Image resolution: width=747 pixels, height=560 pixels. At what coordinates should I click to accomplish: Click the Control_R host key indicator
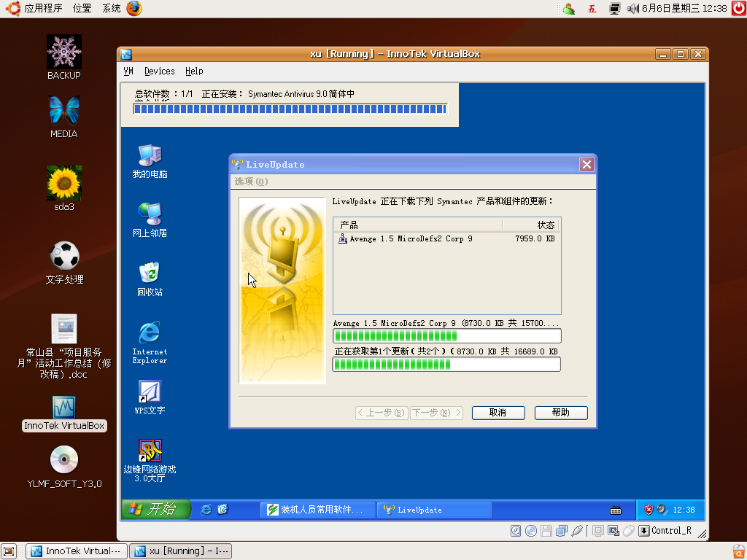click(x=665, y=531)
